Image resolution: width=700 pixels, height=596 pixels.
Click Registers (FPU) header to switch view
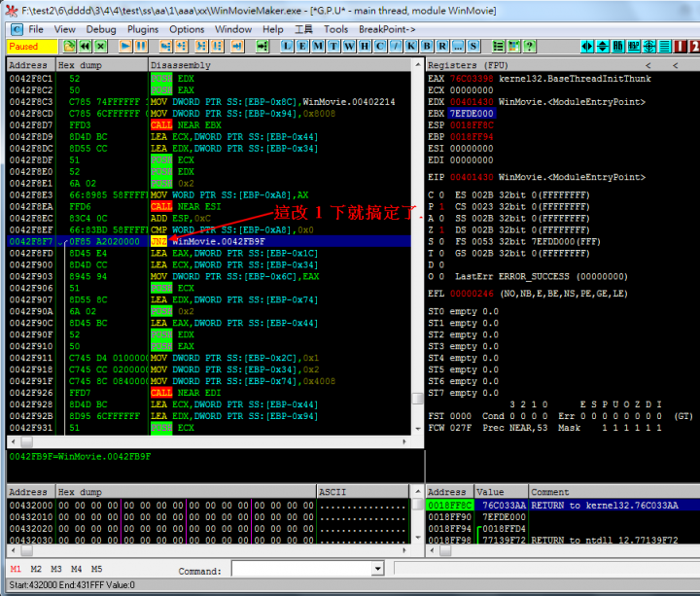[468, 65]
